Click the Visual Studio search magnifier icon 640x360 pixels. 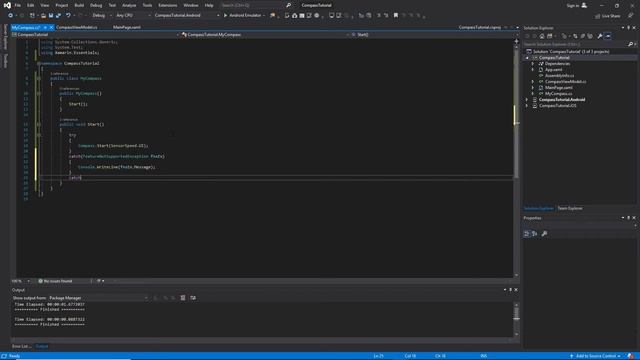pyautogui.click(x=289, y=5)
